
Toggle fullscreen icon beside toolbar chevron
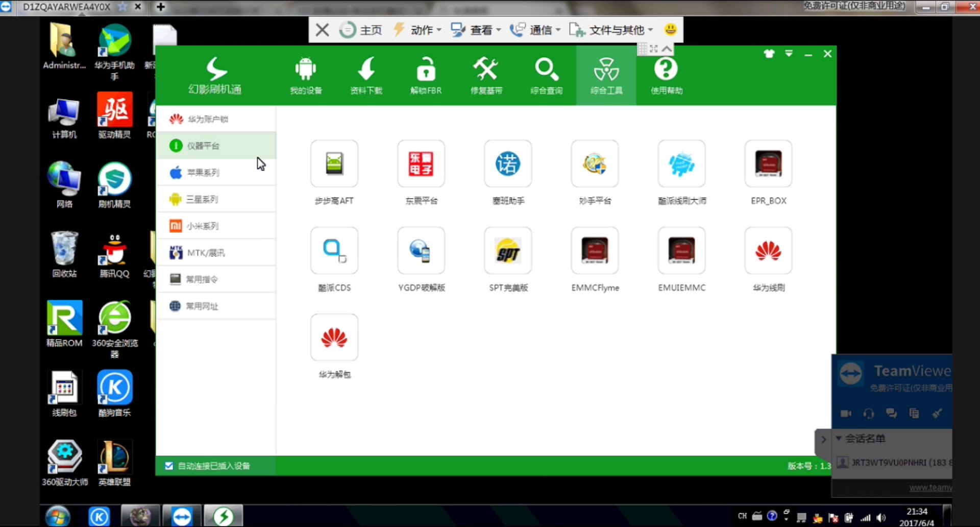[x=654, y=49]
